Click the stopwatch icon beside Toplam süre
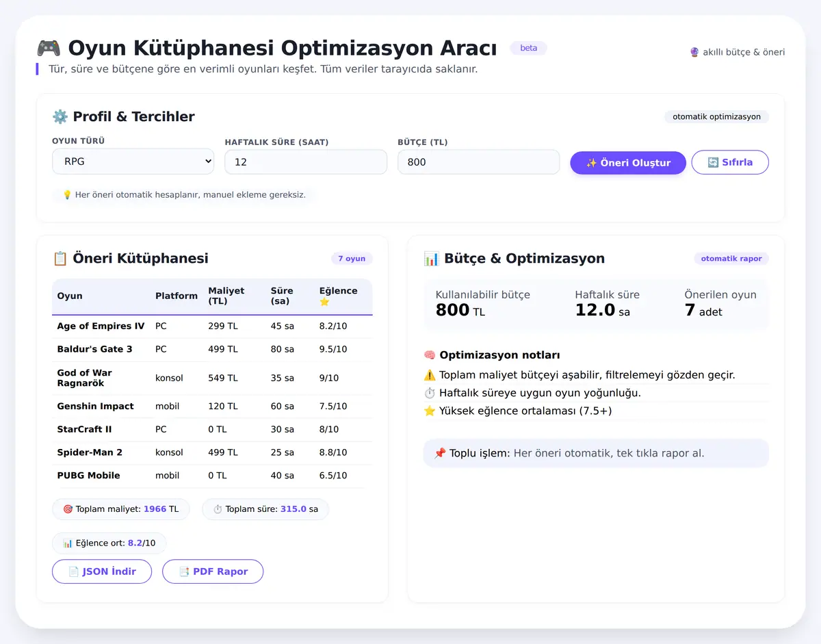Image resolution: width=821 pixels, height=644 pixels. [x=218, y=509]
